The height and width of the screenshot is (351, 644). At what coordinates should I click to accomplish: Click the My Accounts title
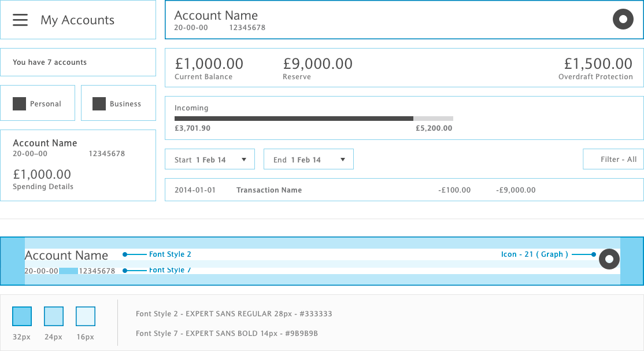[x=77, y=20]
